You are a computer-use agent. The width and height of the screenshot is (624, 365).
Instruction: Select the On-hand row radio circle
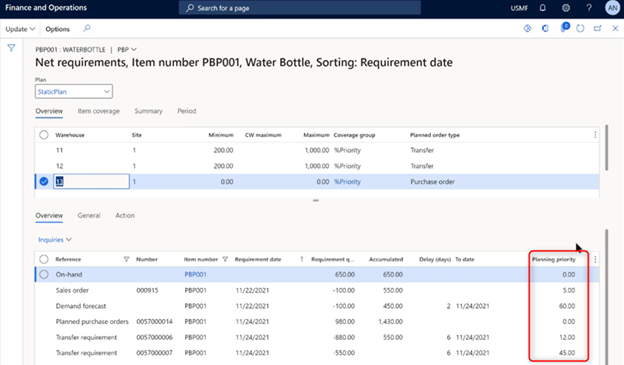point(44,274)
